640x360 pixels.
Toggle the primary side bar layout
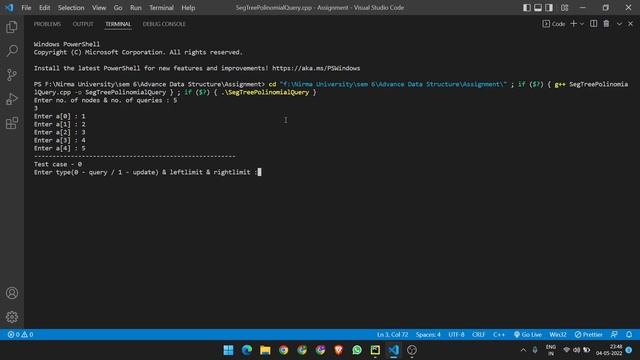point(527,8)
